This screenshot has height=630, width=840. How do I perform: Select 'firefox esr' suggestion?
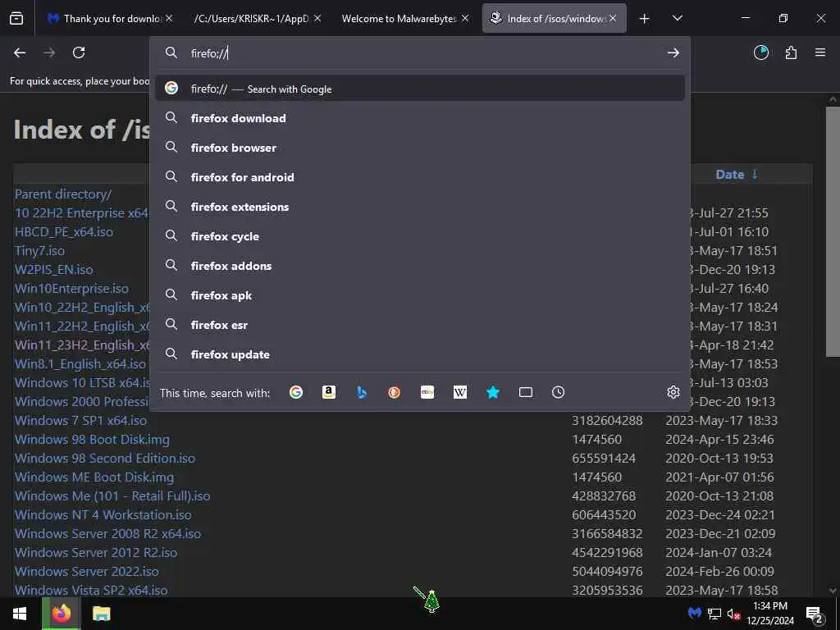pyautogui.click(x=419, y=325)
